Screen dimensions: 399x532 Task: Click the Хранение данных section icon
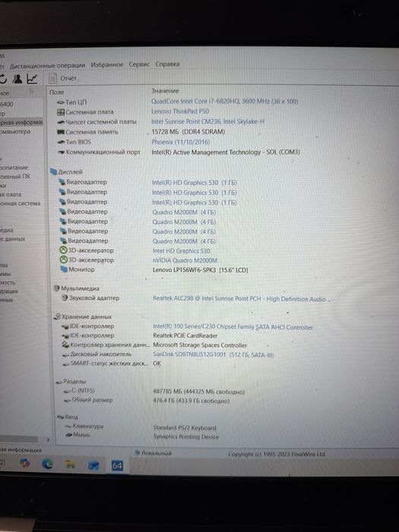[x=57, y=317]
